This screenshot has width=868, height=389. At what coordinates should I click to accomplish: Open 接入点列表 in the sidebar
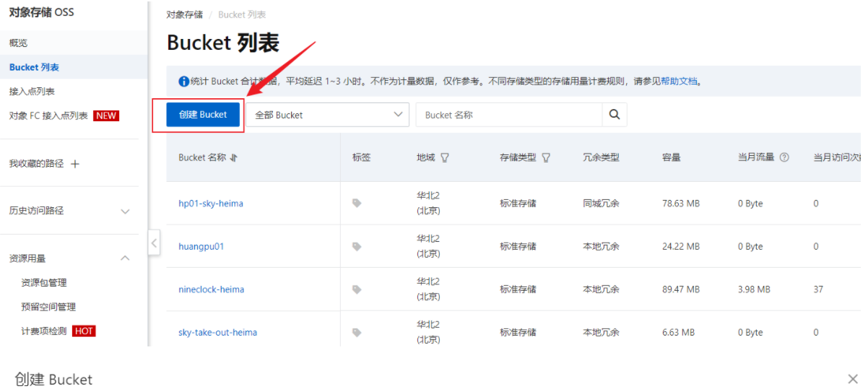coord(32,92)
